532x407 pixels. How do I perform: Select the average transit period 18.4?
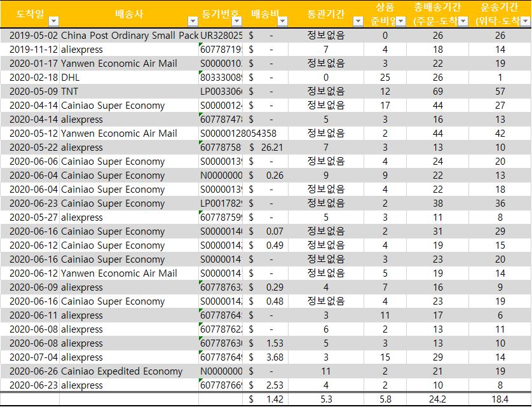[500, 399]
